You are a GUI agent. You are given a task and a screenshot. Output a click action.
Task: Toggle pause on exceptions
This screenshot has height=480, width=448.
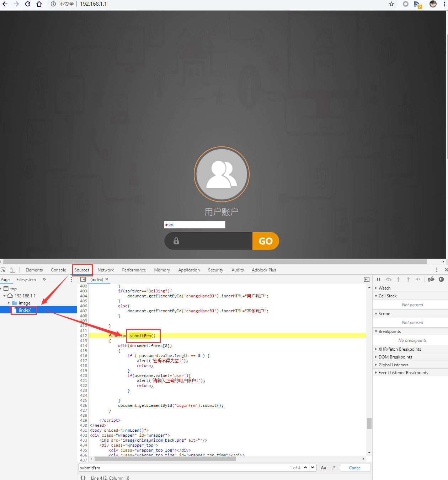pyautogui.click(x=441, y=279)
